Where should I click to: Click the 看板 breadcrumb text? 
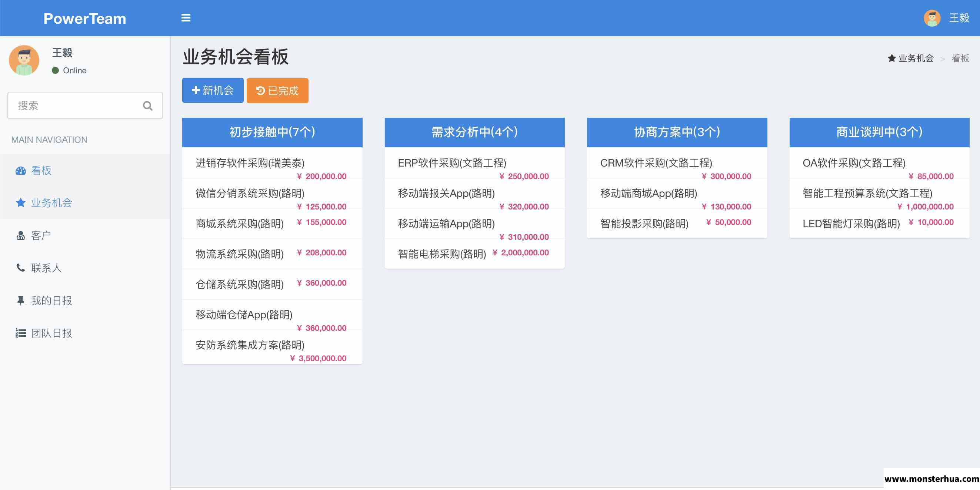(x=960, y=58)
